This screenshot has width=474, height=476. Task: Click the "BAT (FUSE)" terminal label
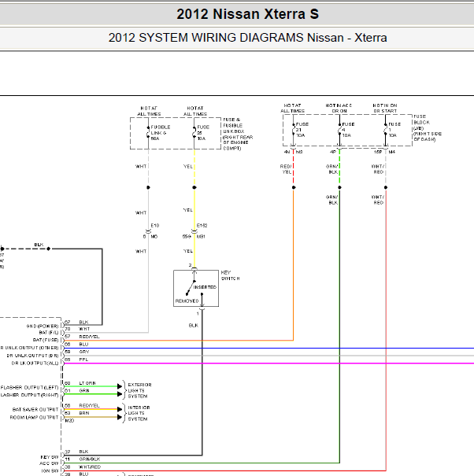[46, 340]
